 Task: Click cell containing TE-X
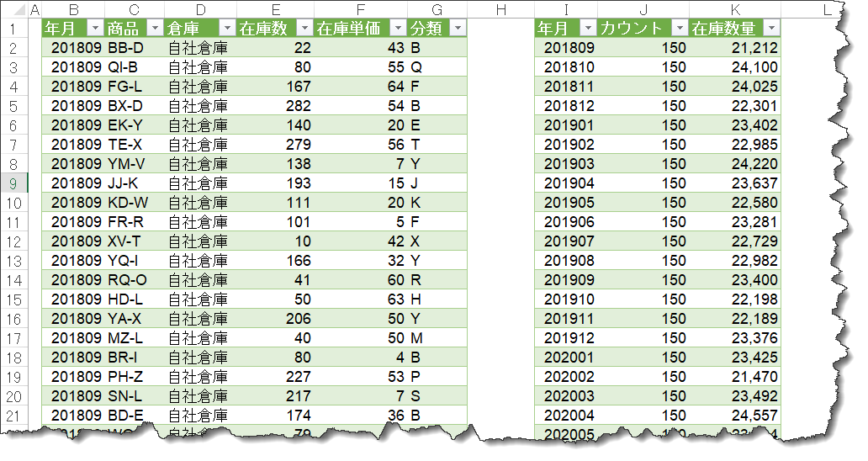pos(134,145)
